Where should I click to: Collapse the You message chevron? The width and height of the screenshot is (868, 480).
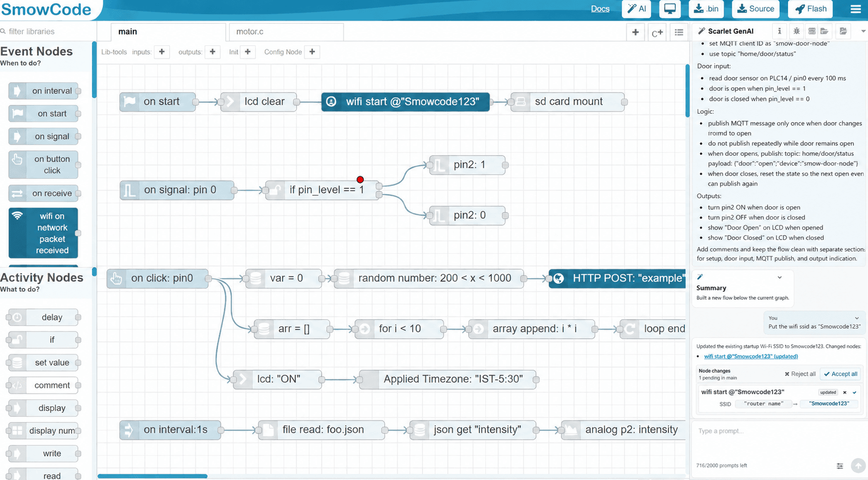(x=856, y=318)
